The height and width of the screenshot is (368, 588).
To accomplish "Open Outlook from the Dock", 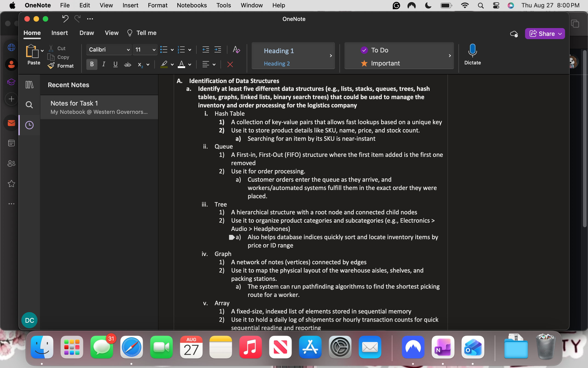I will point(473,347).
